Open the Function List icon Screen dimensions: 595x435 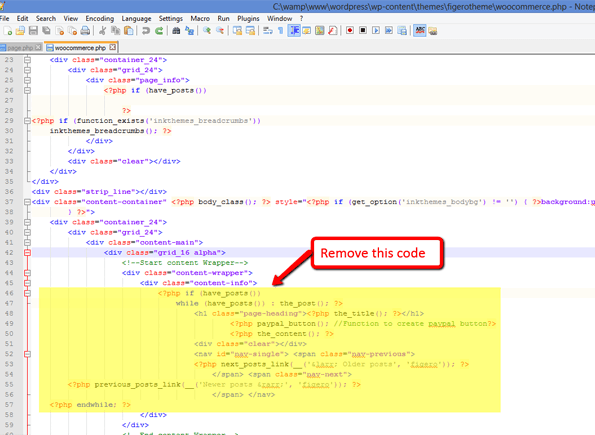tap(332, 31)
